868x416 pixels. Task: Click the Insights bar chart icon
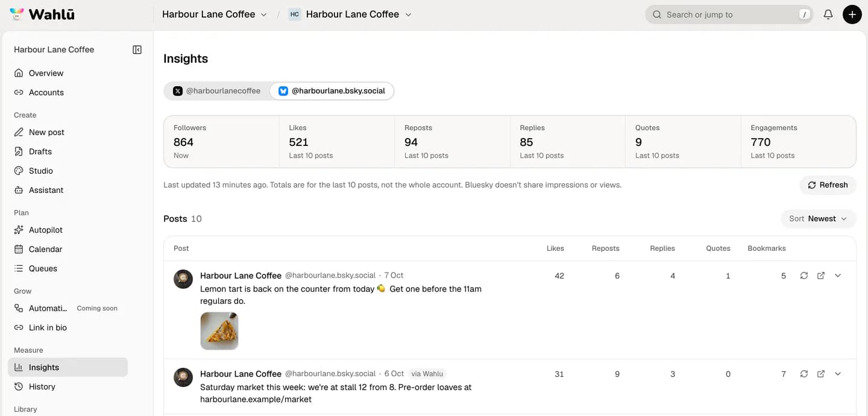[x=19, y=367]
